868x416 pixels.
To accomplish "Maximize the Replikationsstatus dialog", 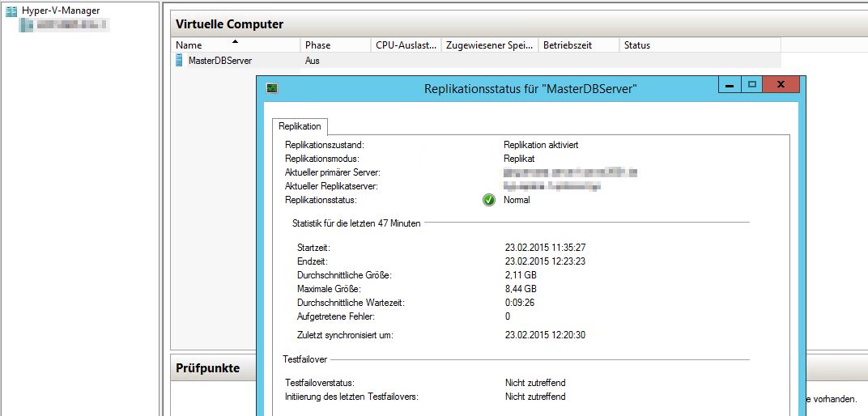I will click(751, 85).
